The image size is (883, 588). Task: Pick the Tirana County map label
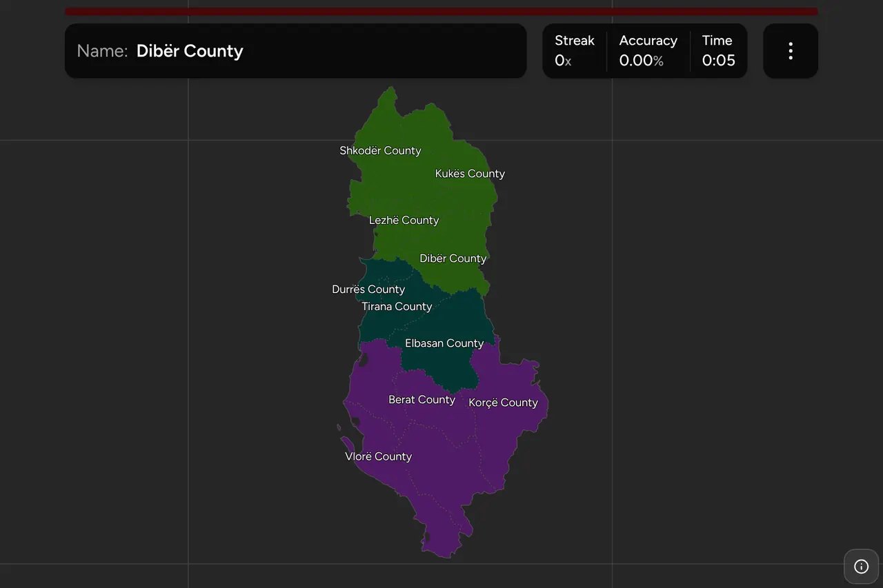[x=397, y=307]
